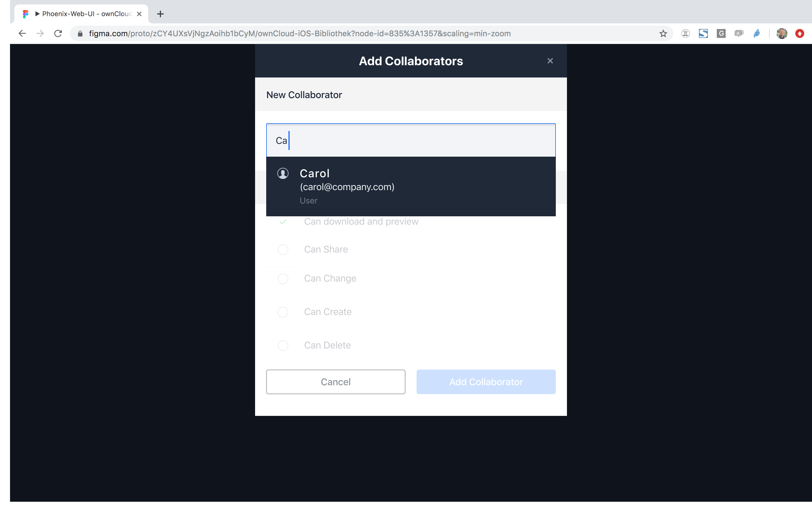Reload the Figma prototype page
Viewport: 812px width, 514px height.
click(x=58, y=33)
